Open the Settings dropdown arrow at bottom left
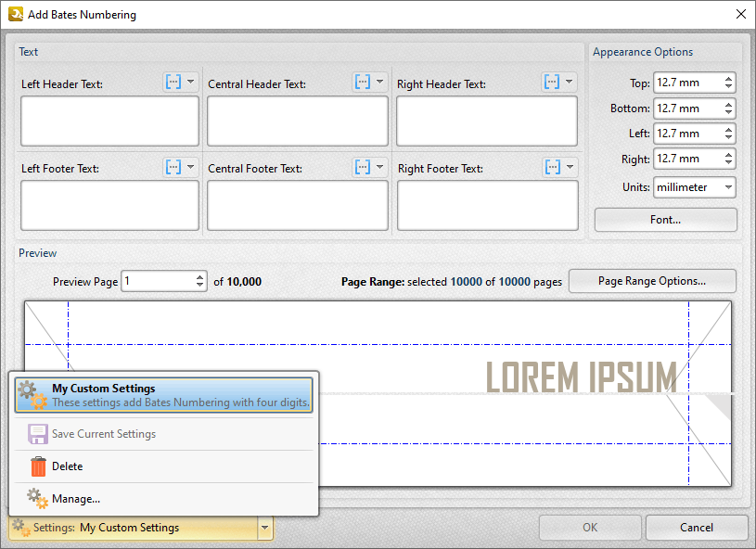 (x=265, y=528)
